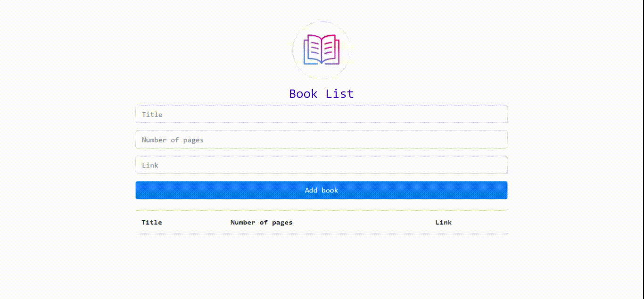Click the Link placeholder text

(x=150, y=165)
